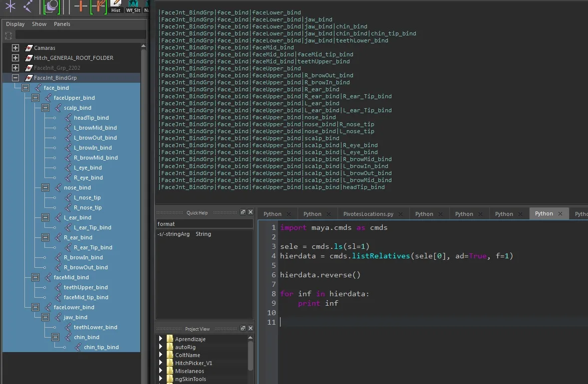This screenshot has height=384, width=588.
Task: Click the jaw_bind joint icon
Action: point(57,317)
